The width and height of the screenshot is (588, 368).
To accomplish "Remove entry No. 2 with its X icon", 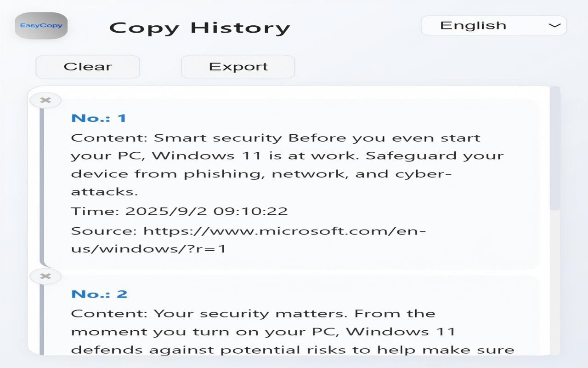I will [45, 276].
